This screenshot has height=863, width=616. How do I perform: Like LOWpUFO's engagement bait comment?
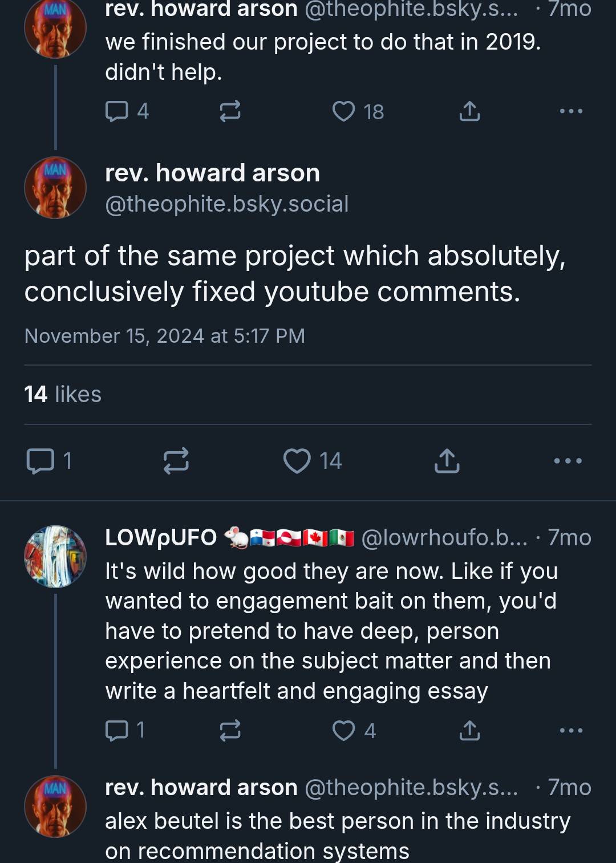pos(343,730)
